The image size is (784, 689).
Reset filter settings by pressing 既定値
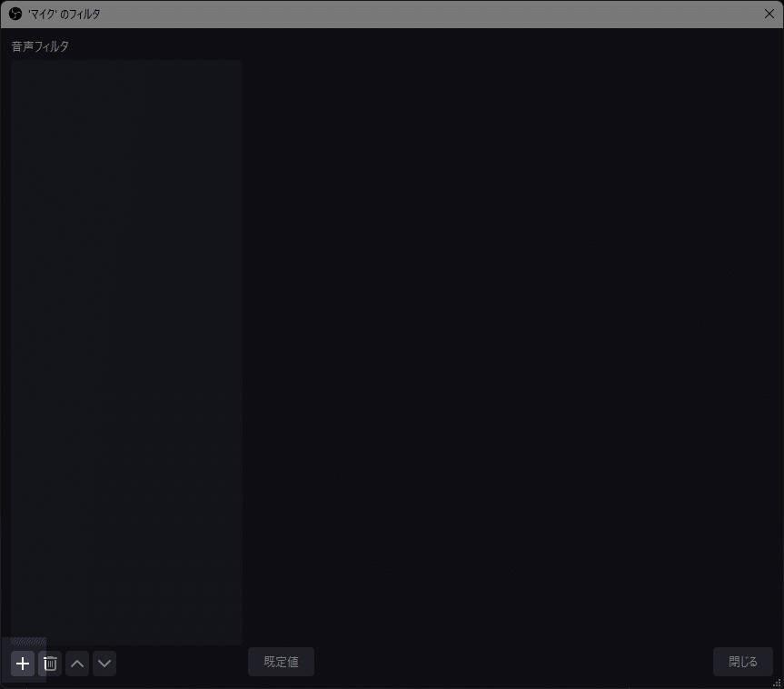pos(281,661)
